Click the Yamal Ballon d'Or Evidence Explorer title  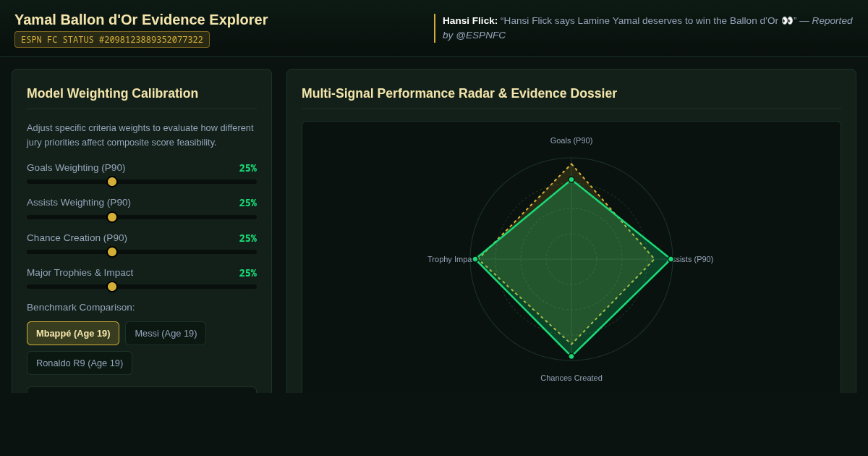click(x=141, y=20)
